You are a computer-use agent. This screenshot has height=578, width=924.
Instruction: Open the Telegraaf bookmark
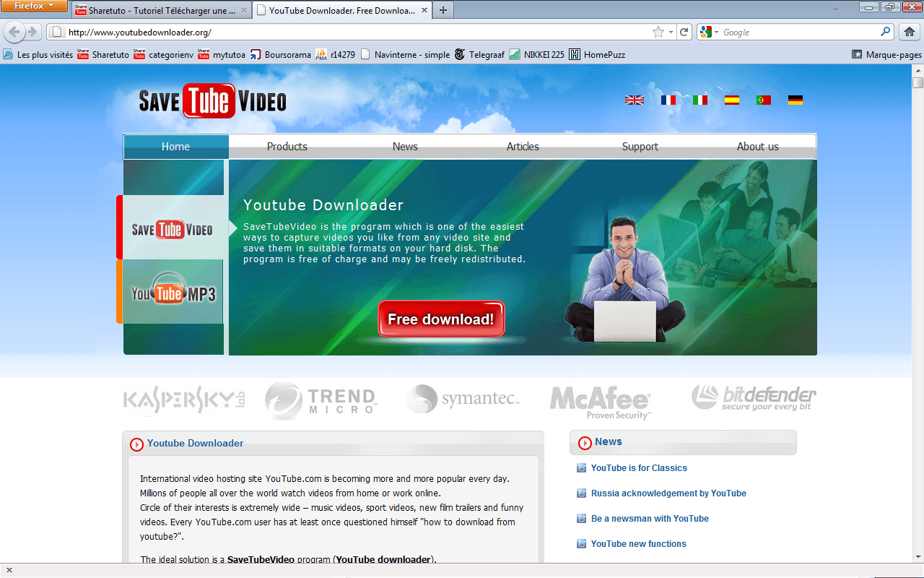coord(479,54)
